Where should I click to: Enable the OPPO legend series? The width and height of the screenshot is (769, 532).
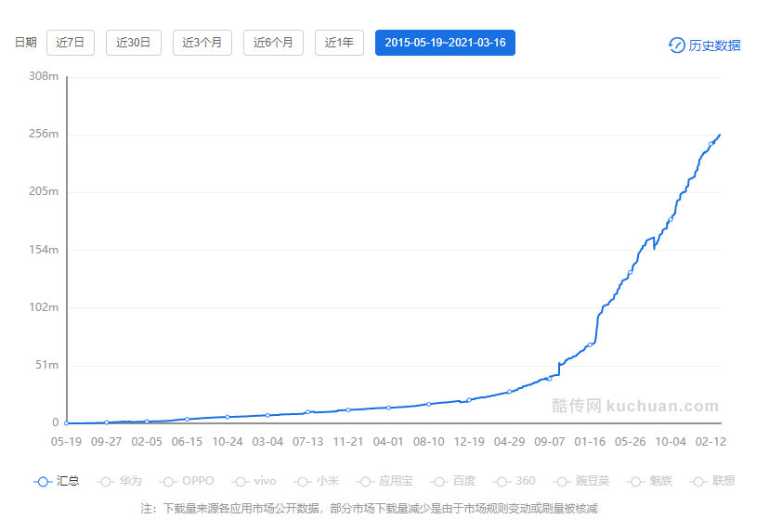186,481
